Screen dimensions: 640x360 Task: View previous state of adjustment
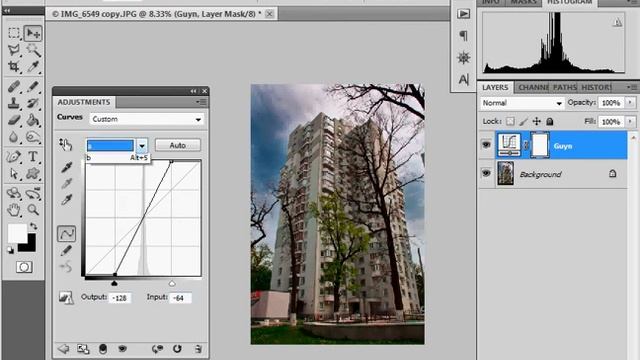pos(157,349)
